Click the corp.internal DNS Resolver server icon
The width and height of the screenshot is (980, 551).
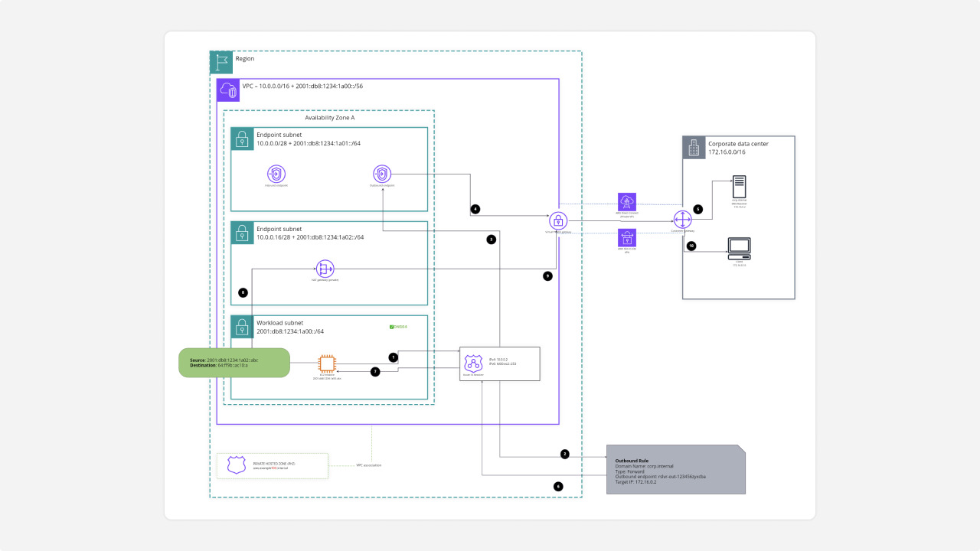739,187
